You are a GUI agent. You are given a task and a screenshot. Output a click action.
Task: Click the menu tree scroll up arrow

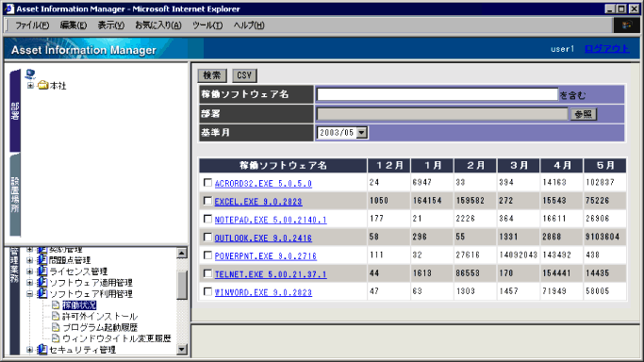182,253
